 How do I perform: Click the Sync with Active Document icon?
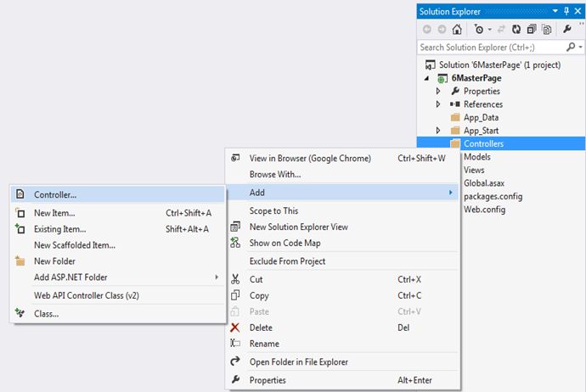502,29
